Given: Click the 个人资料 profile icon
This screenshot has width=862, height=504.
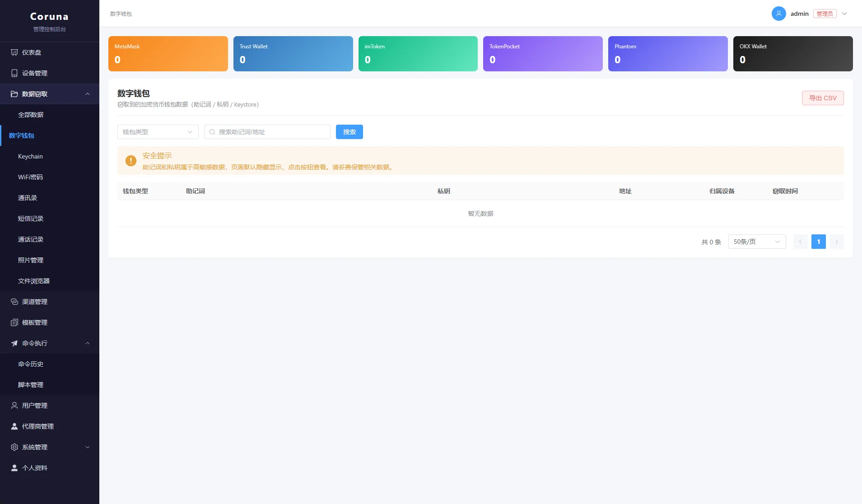Looking at the screenshot, I should [x=14, y=468].
